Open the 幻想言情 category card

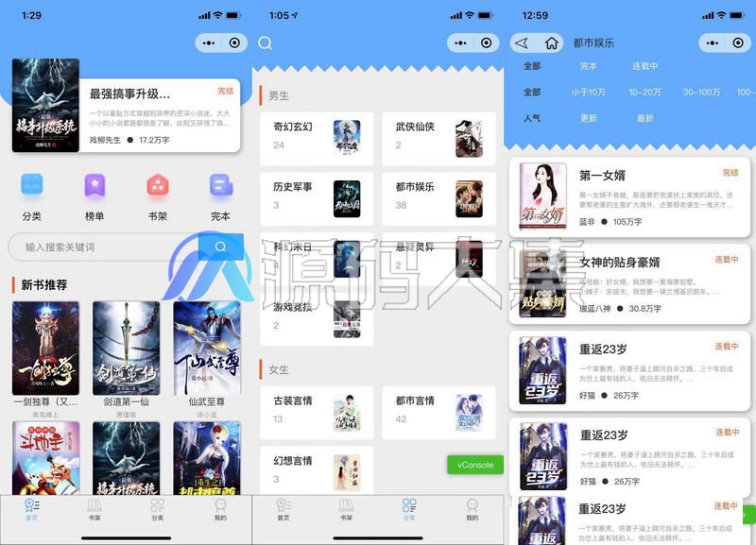[317, 469]
